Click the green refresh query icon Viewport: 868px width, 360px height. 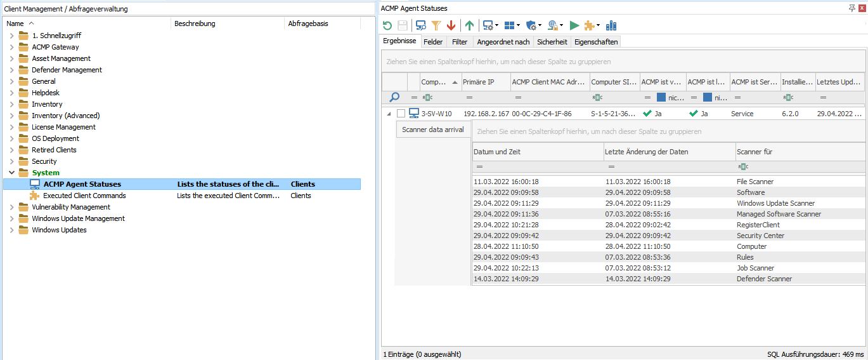pos(387,25)
